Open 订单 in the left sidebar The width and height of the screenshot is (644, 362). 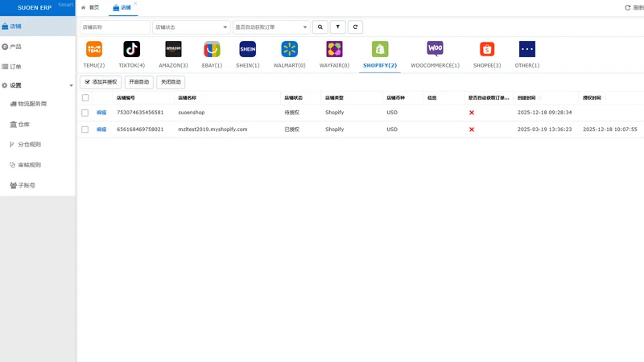[37, 67]
